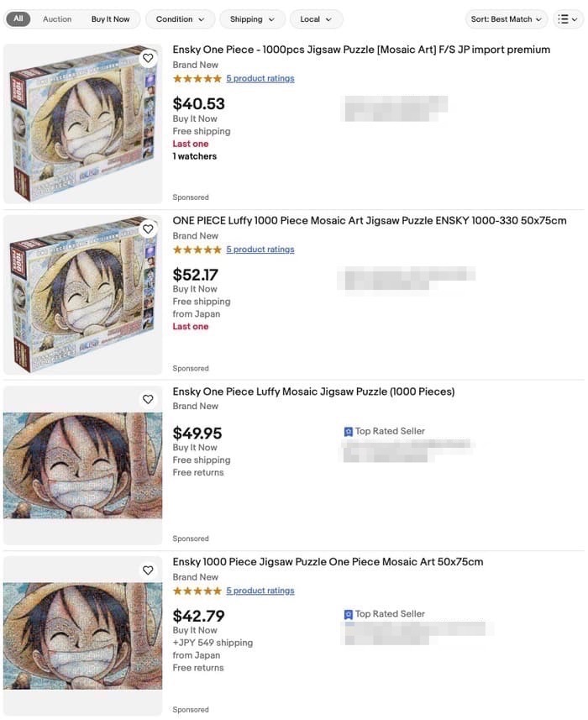Open the ONE PIECE Luffy ENSKY 1000-330 listing title

370,221
